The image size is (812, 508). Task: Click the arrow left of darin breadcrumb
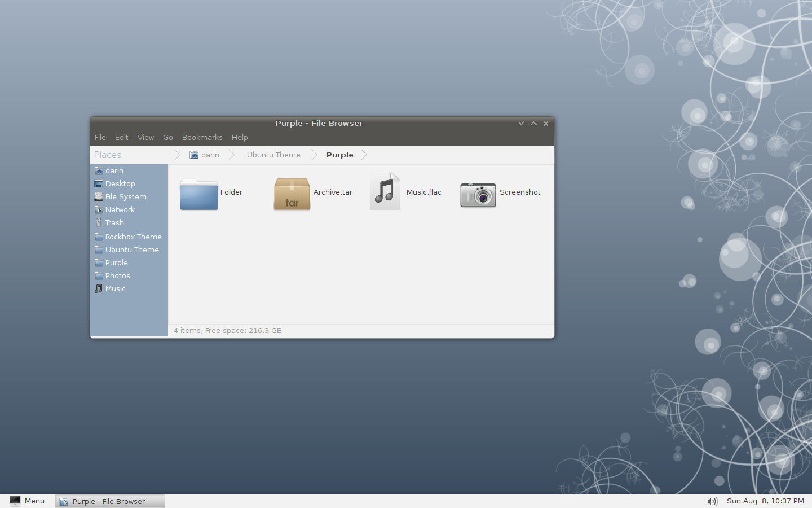tap(177, 155)
